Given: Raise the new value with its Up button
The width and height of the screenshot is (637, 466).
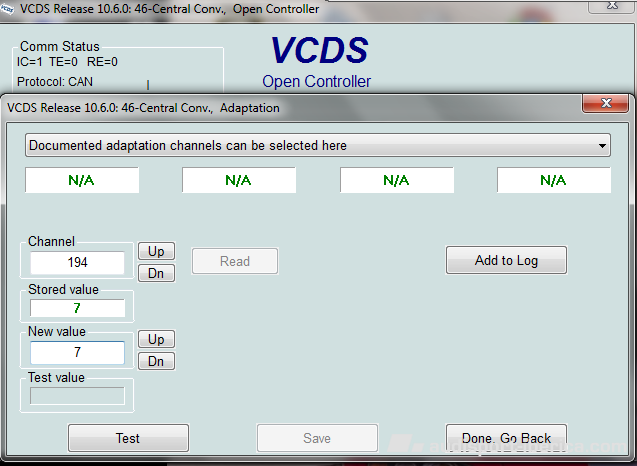Looking at the screenshot, I should coord(156,339).
